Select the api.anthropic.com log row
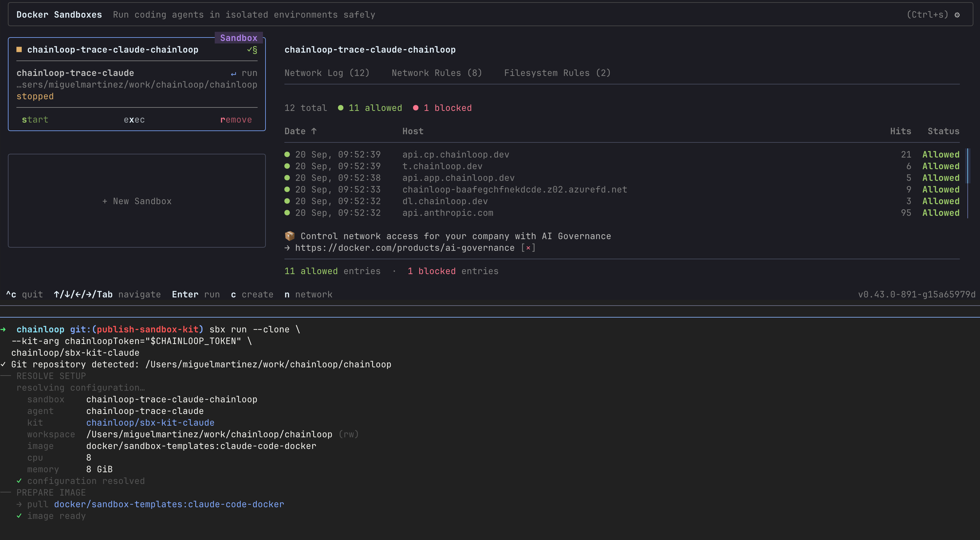This screenshot has height=540, width=980. tap(622, 213)
